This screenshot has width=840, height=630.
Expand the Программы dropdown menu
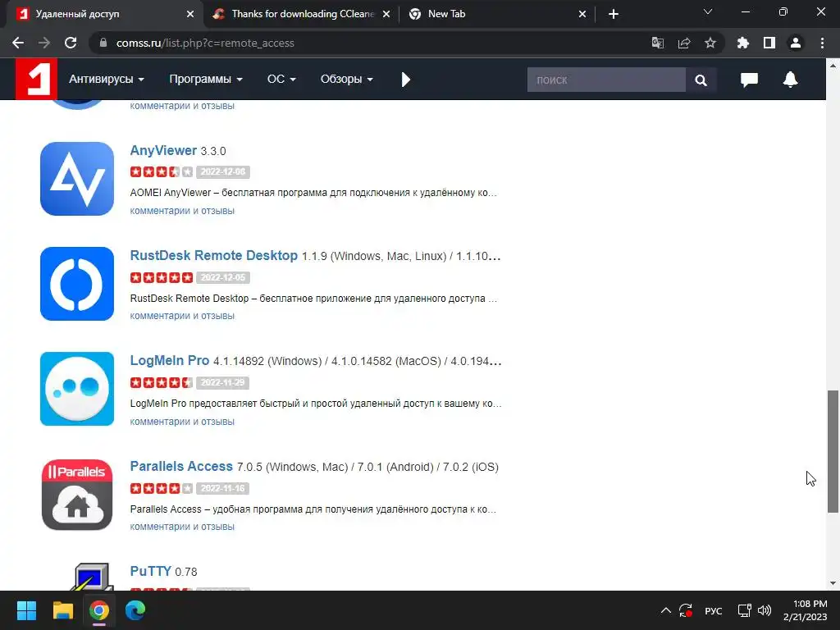pyautogui.click(x=206, y=79)
